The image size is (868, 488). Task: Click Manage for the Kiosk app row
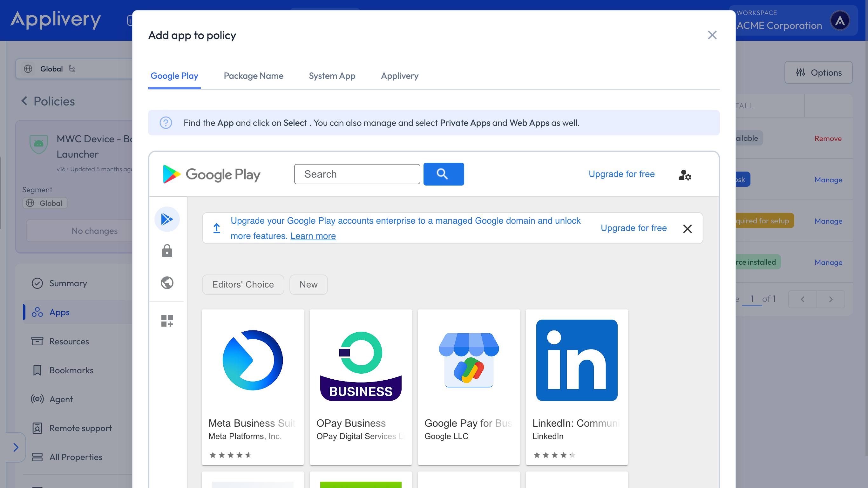tap(828, 180)
